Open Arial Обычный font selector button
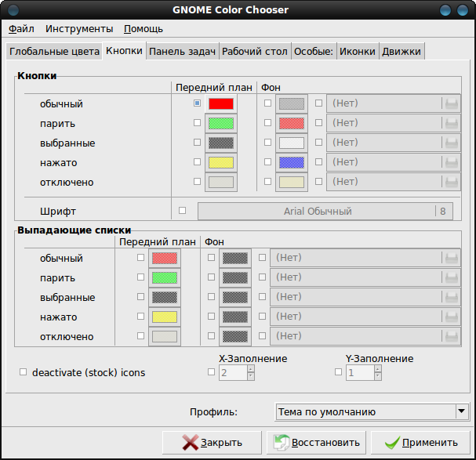This screenshot has height=460, width=476. 325,211
